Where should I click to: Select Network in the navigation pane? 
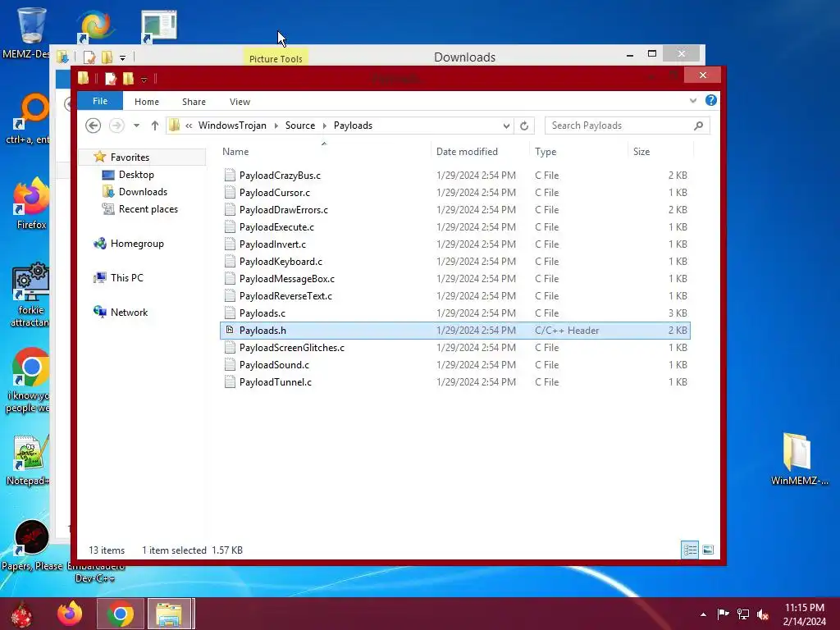pyautogui.click(x=129, y=312)
